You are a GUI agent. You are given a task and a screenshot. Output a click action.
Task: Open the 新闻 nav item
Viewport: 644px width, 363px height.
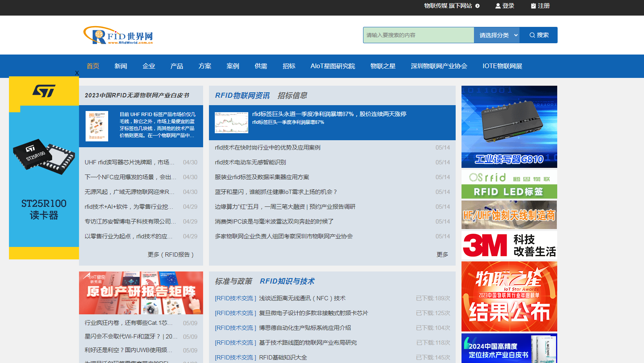(x=121, y=66)
